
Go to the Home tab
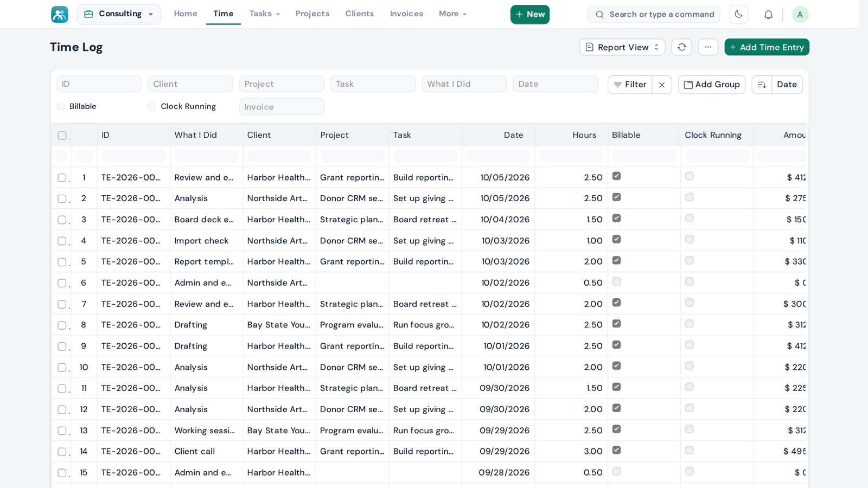pyautogui.click(x=186, y=14)
